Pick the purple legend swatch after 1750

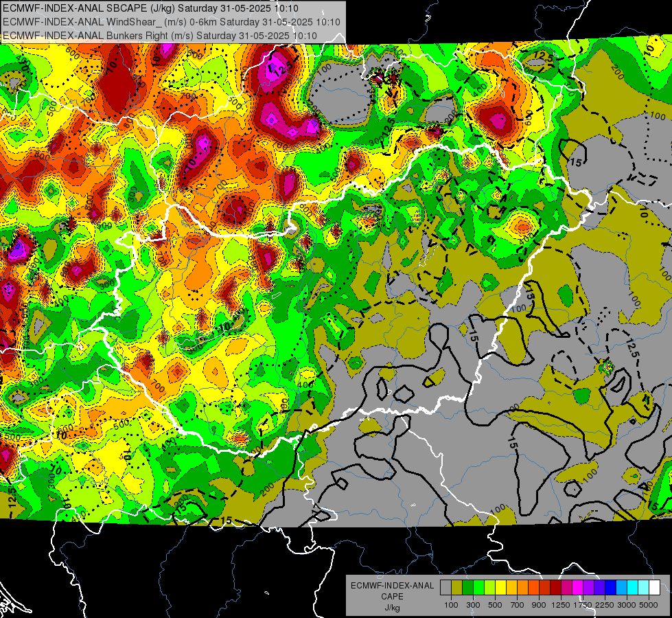click(x=588, y=588)
